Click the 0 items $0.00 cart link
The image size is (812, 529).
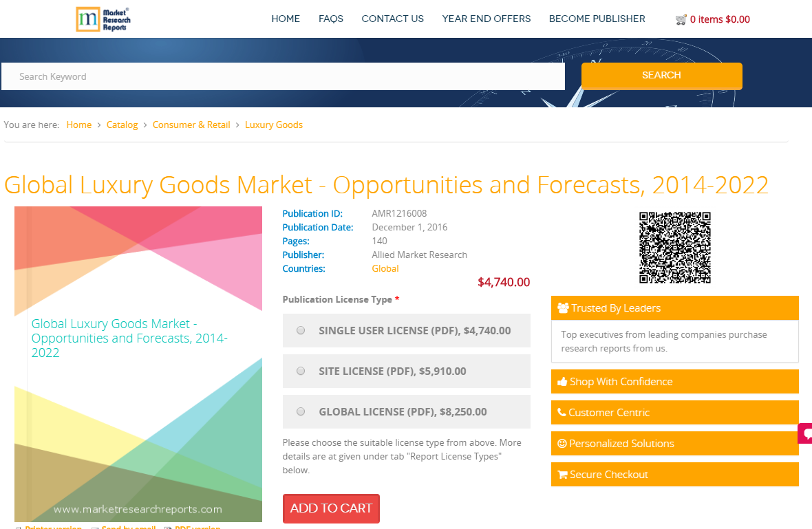(x=720, y=20)
